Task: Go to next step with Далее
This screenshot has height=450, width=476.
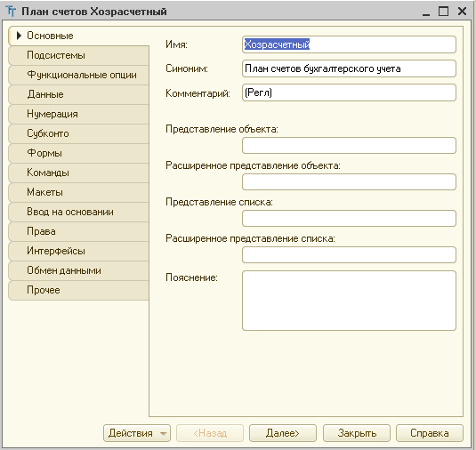Action: (x=283, y=433)
